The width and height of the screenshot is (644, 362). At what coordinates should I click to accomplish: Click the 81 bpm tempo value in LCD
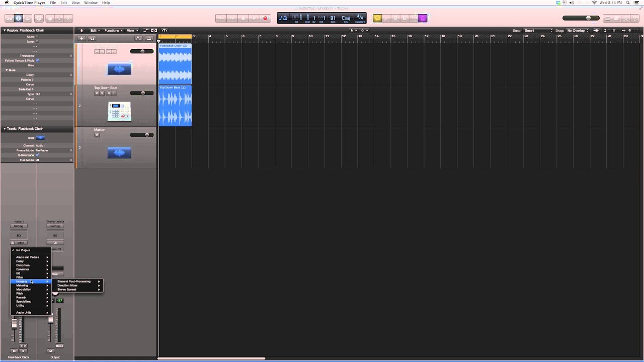tap(333, 18)
